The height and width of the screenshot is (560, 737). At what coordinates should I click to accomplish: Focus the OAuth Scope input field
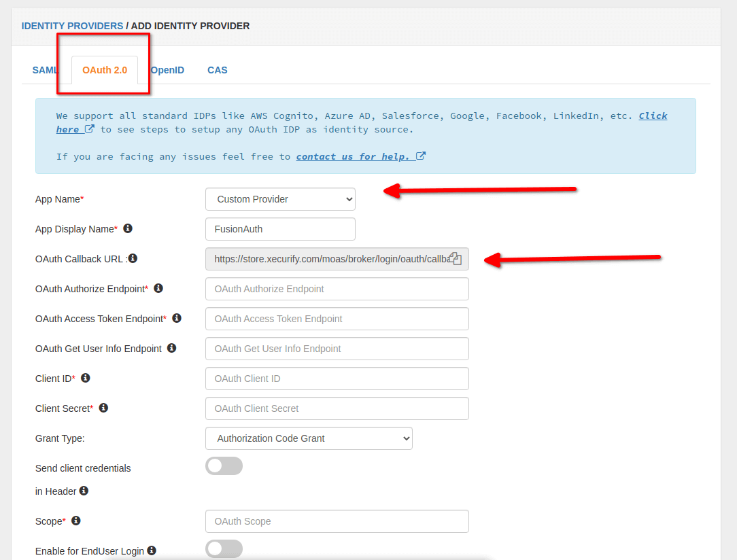[x=337, y=521]
